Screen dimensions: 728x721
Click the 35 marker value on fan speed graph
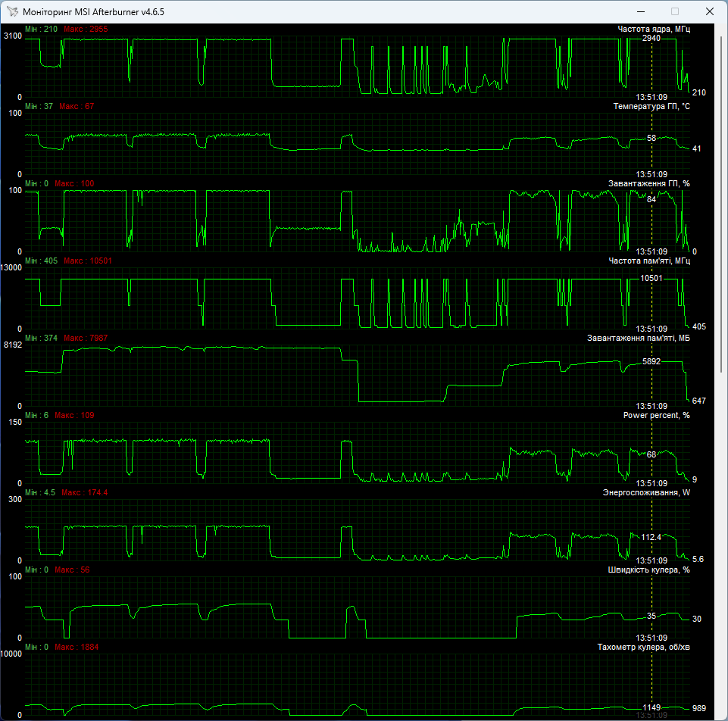coord(651,616)
